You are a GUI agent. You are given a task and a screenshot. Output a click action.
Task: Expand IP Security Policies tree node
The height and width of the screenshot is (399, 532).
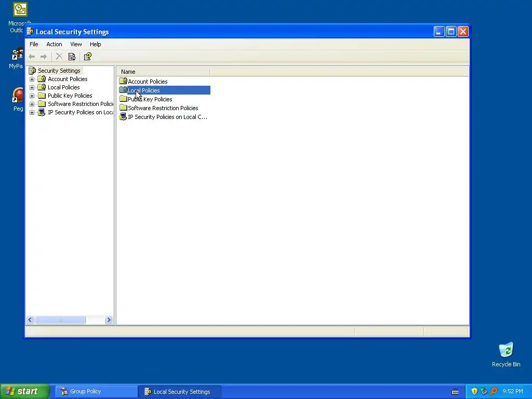[32, 112]
